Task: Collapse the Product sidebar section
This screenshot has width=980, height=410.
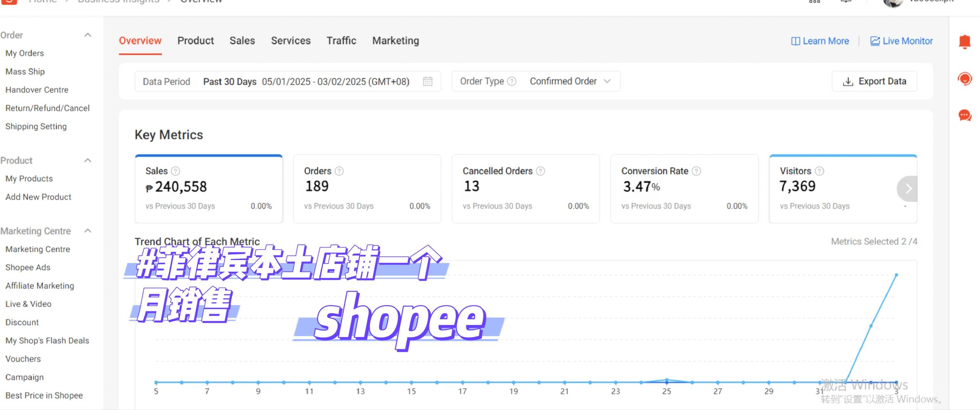Action: (x=88, y=160)
